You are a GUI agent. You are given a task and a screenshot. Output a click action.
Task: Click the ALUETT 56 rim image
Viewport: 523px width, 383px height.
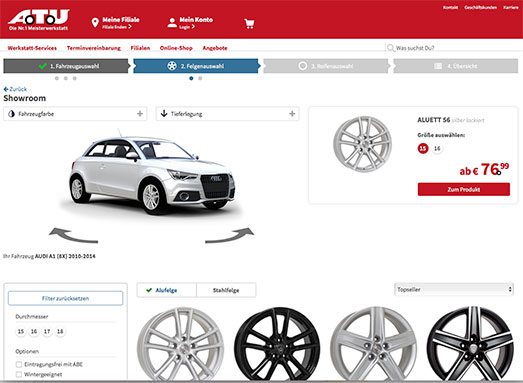362,144
